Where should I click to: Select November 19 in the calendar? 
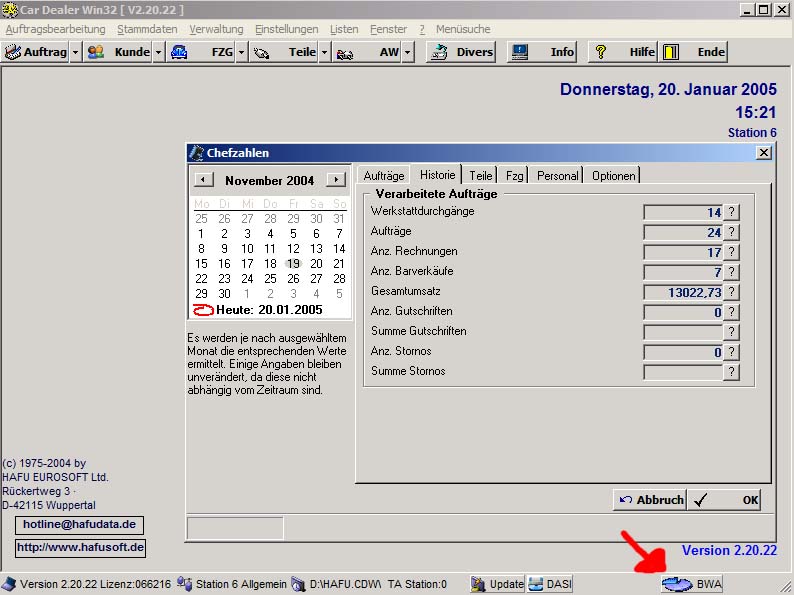[293, 264]
